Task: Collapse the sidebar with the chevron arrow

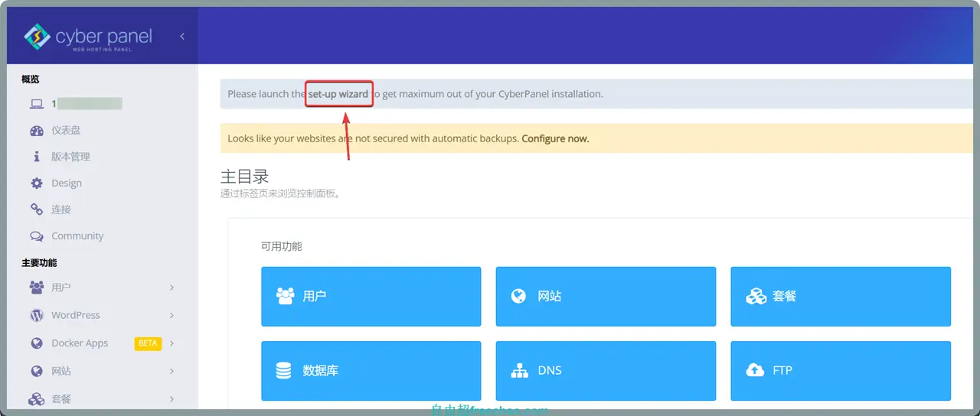Action: coord(182,36)
